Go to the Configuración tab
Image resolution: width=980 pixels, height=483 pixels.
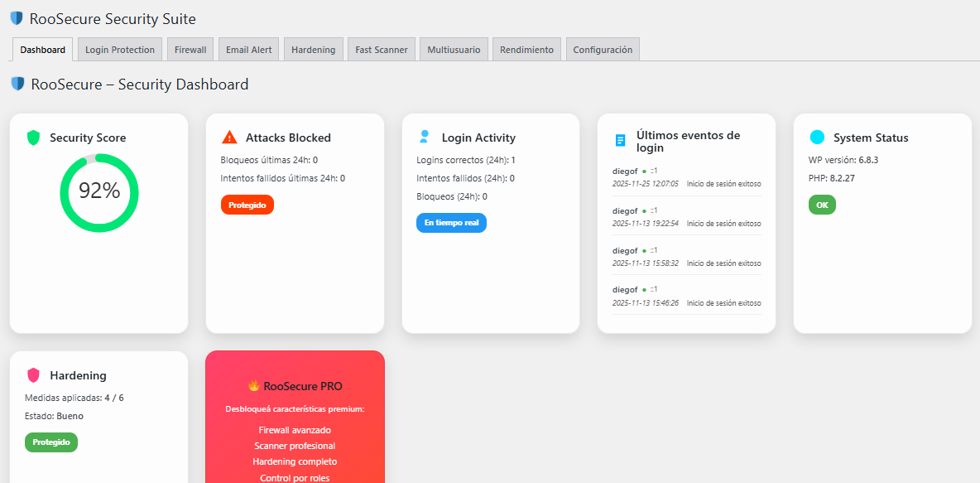point(603,50)
